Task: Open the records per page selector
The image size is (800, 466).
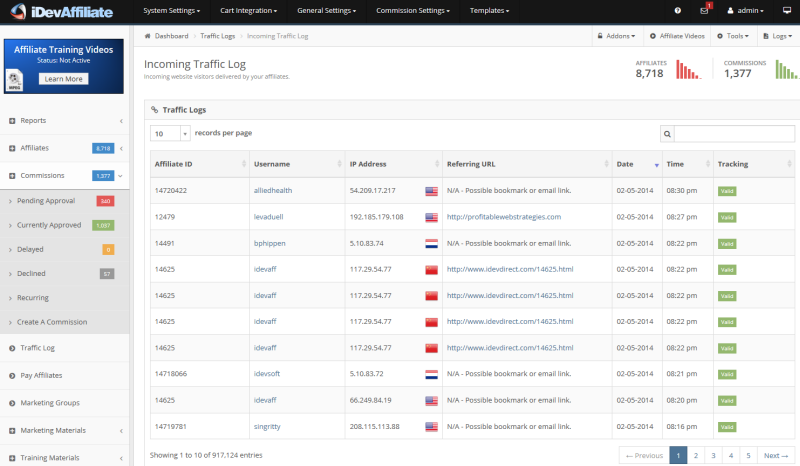Action: (x=170, y=134)
